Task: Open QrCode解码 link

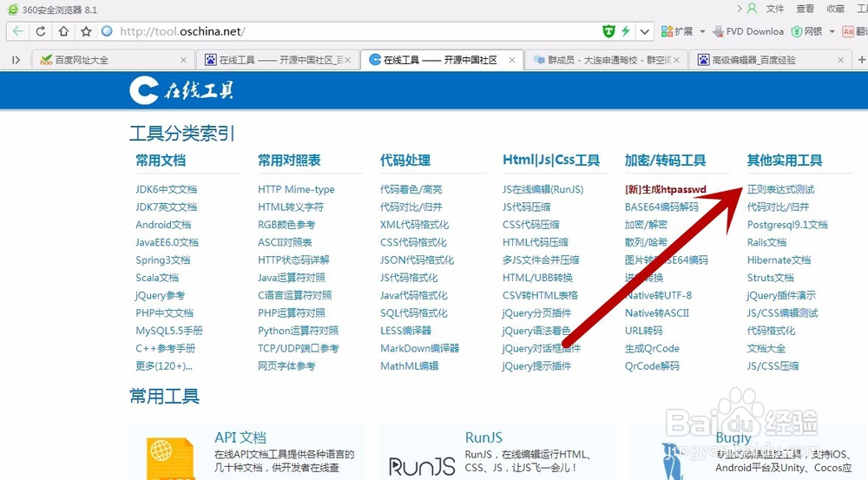Action: 652,366
